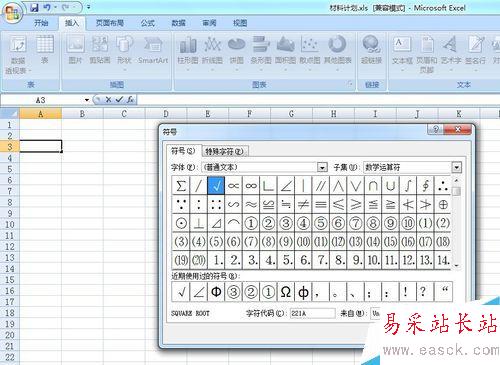Switch to the 公式 (Formulas) ribbon tab

tap(147, 23)
